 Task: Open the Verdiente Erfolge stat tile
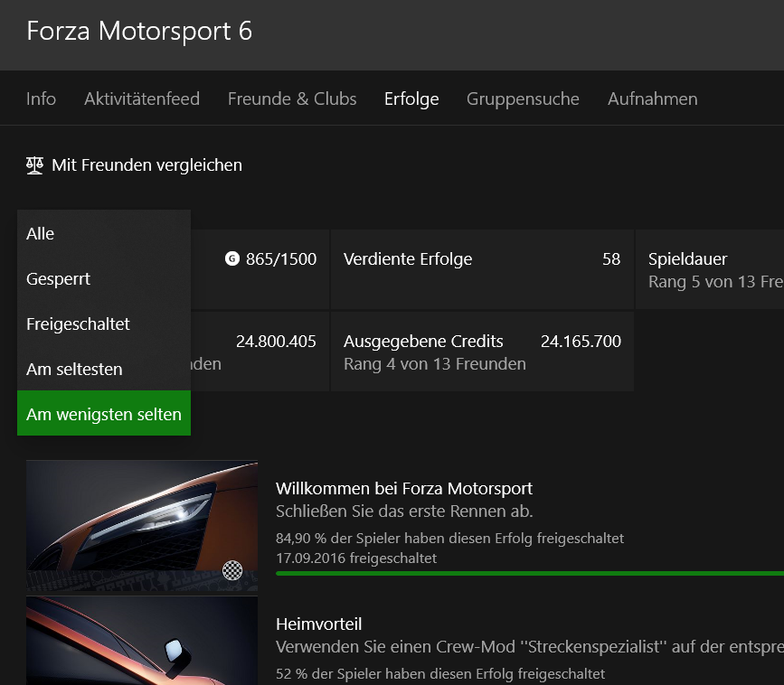click(x=482, y=269)
